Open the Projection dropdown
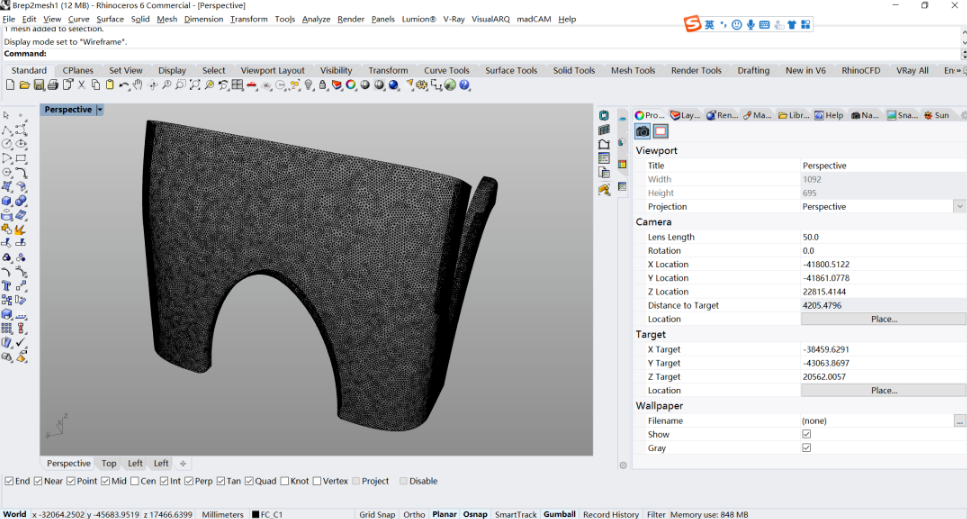This screenshot has width=967, height=519. [959, 206]
